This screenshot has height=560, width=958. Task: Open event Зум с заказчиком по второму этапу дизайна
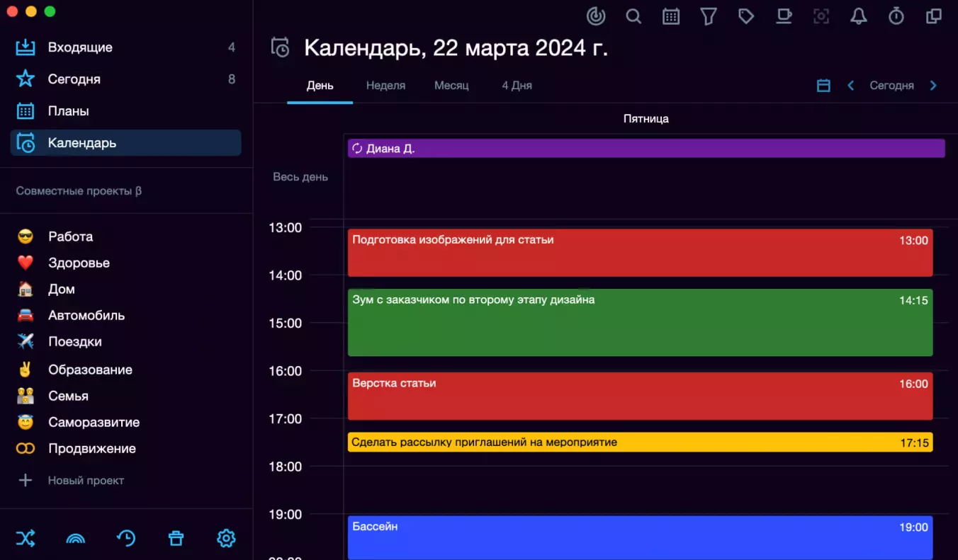(640, 322)
